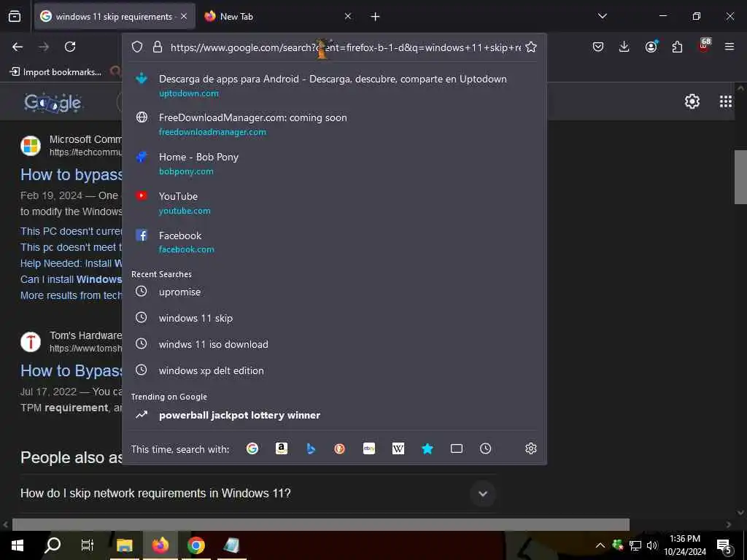
Task: Search this time with Bing
Action: coord(311,448)
